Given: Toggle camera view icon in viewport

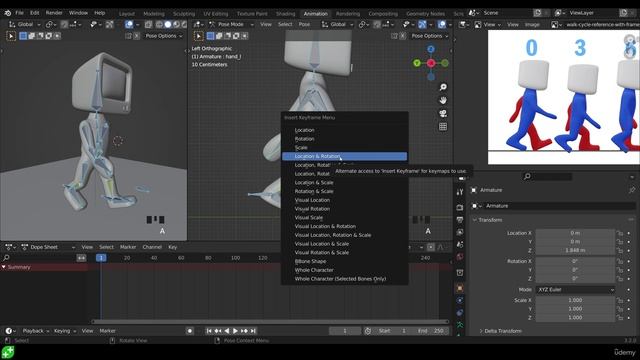Looking at the screenshot, I should [x=443, y=113].
